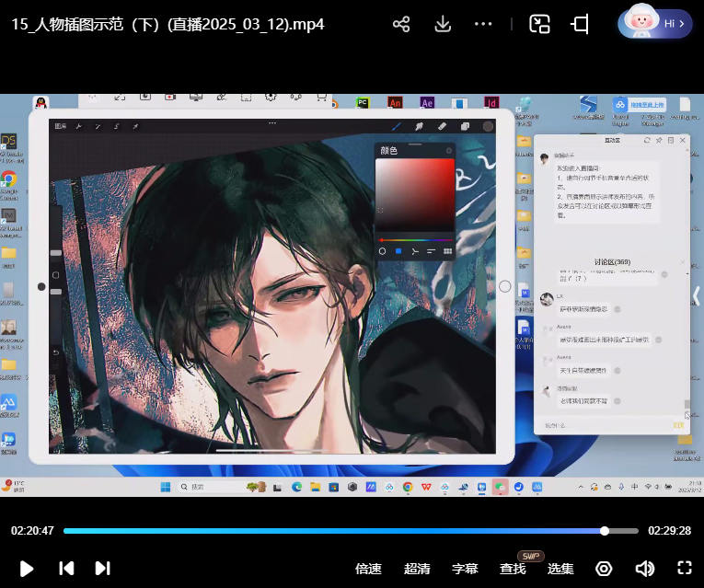
Task: Open the 倍速 playback speed menu
Action: pyautogui.click(x=368, y=569)
